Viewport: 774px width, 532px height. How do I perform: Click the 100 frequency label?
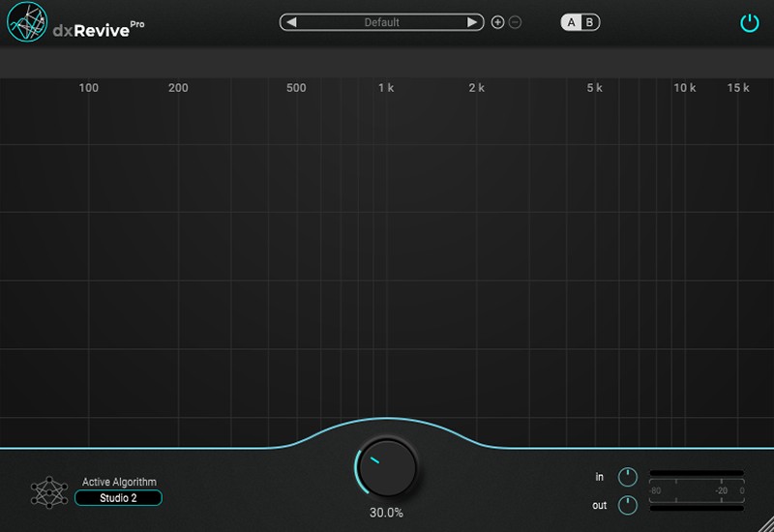click(x=89, y=88)
